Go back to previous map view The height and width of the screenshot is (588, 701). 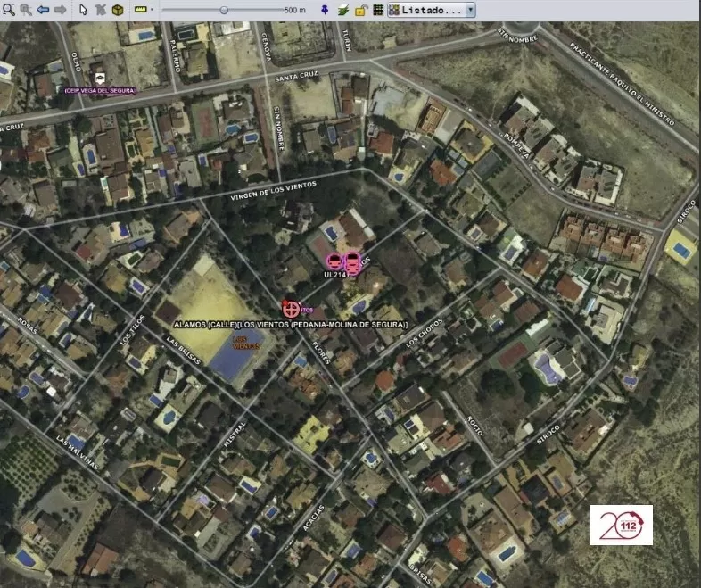click(x=43, y=10)
